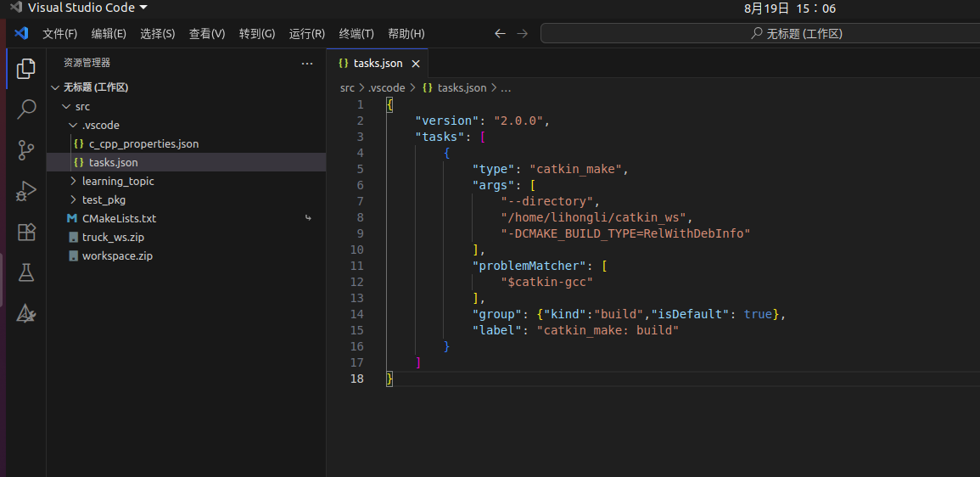Click the JSON braces icon on tasks.json tab
The width and height of the screenshot is (980, 477).
click(343, 63)
